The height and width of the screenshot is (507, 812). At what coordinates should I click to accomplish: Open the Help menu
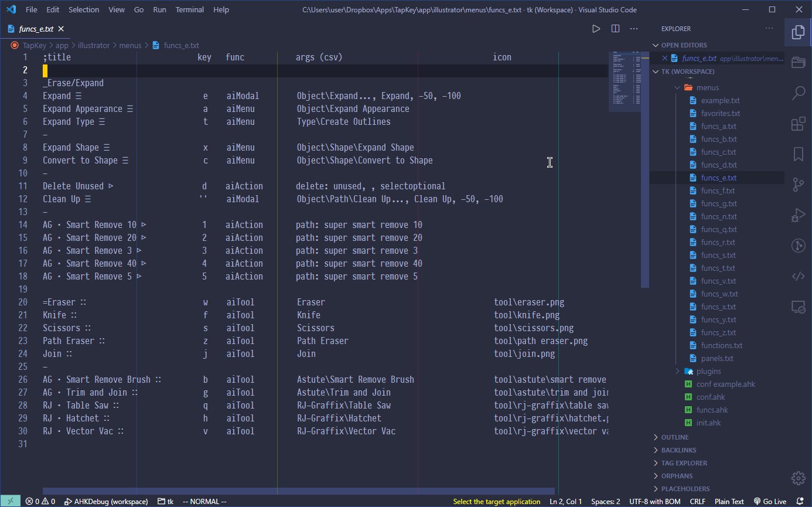[221, 10]
